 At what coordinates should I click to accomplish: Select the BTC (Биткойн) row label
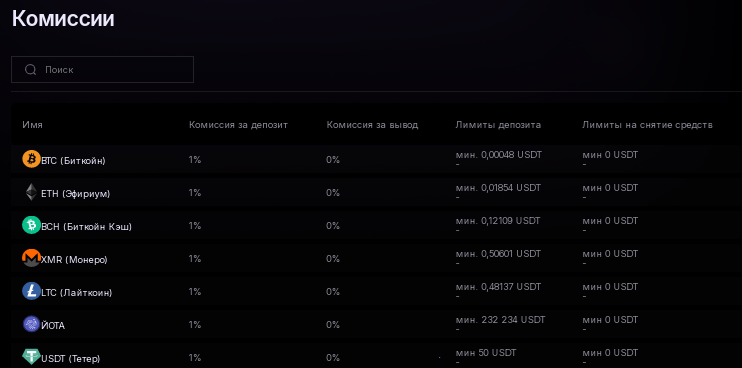pos(73,161)
